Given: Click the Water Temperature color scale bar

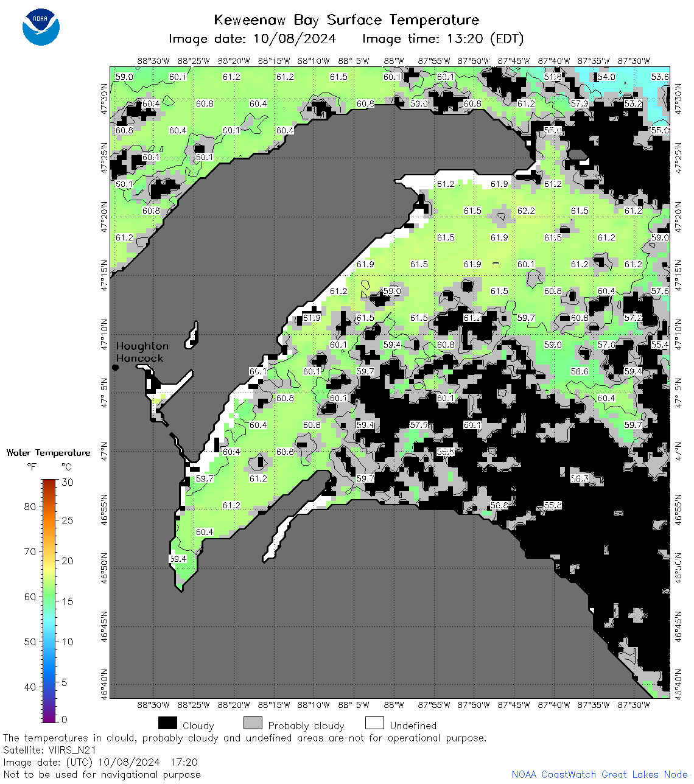Looking at the screenshot, I should coord(49,601).
